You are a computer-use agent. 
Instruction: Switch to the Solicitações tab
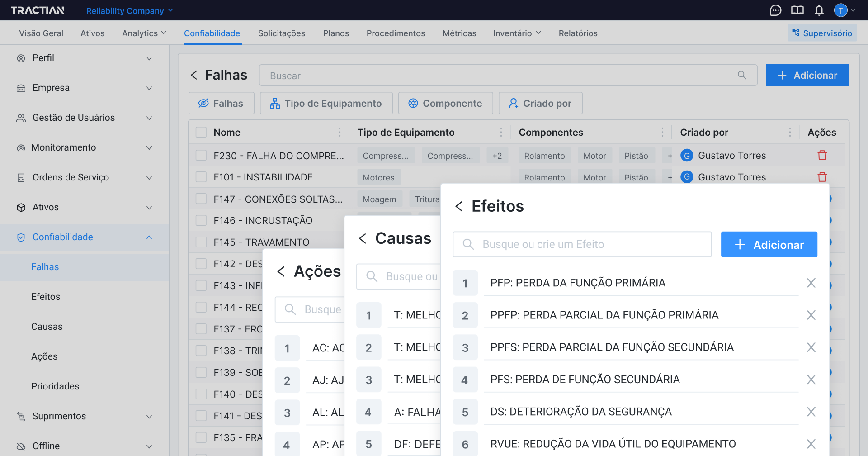tap(281, 33)
